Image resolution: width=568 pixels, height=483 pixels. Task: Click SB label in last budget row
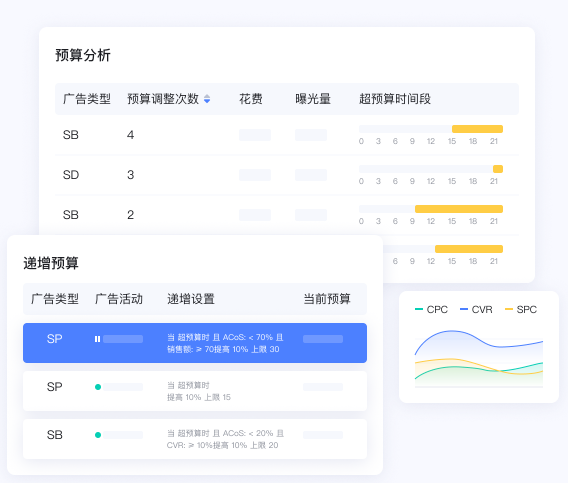pyautogui.click(x=55, y=434)
